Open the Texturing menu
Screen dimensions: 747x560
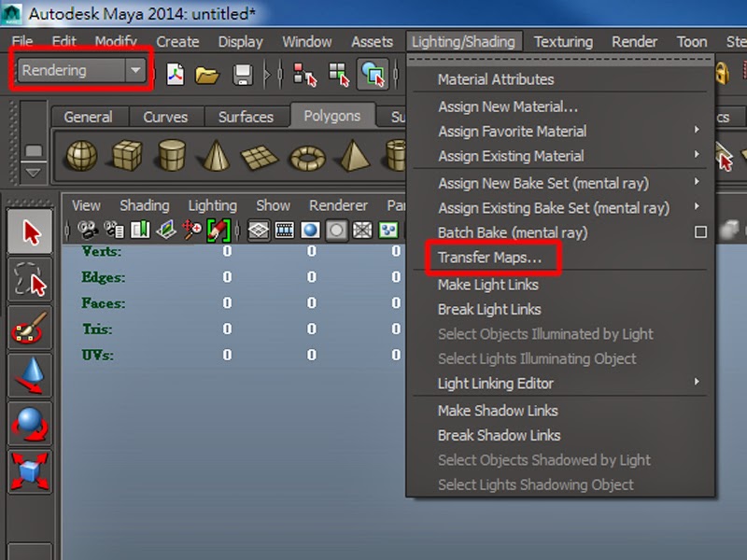[563, 41]
